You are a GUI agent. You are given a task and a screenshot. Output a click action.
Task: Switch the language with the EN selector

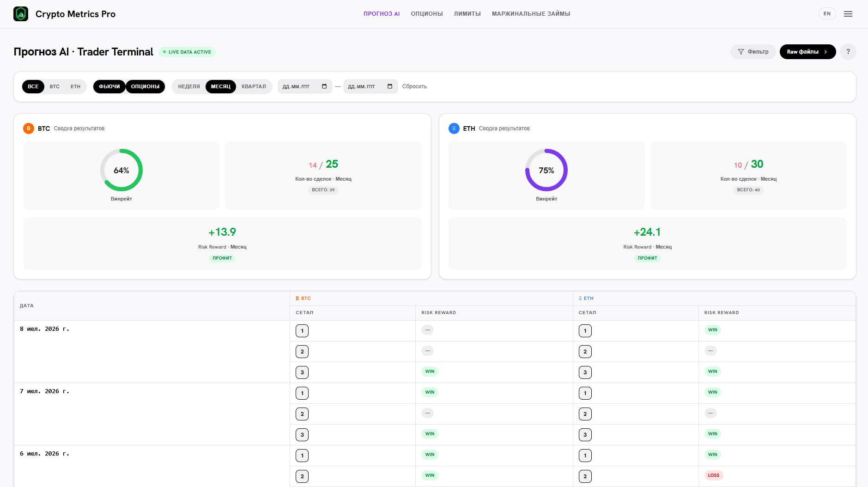pyautogui.click(x=827, y=14)
